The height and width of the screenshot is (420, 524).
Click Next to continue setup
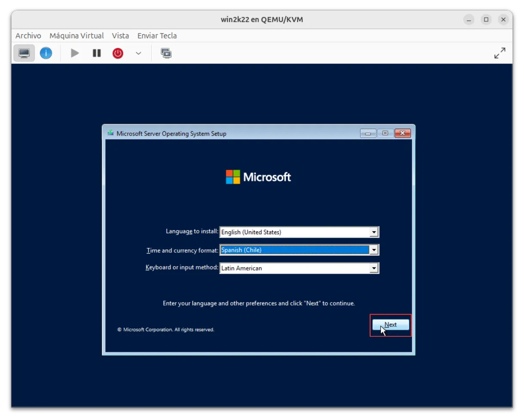pyautogui.click(x=390, y=325)
